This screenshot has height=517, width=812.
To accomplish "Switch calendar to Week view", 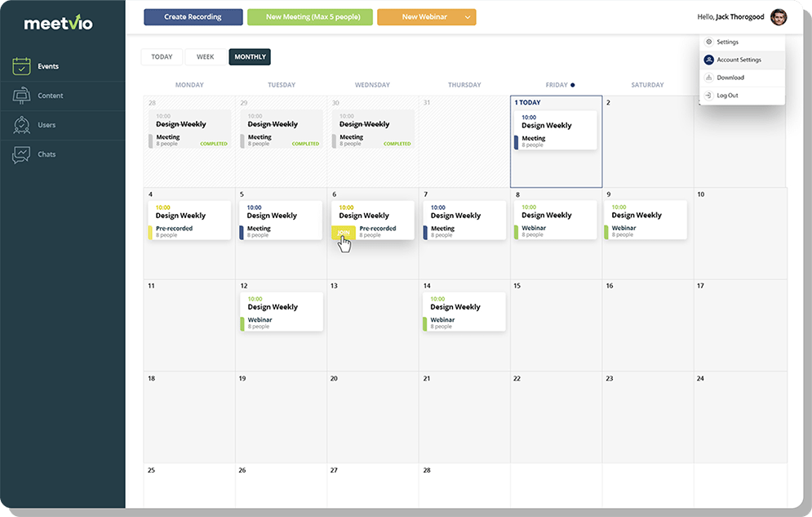I will click(x=206, y=57).
